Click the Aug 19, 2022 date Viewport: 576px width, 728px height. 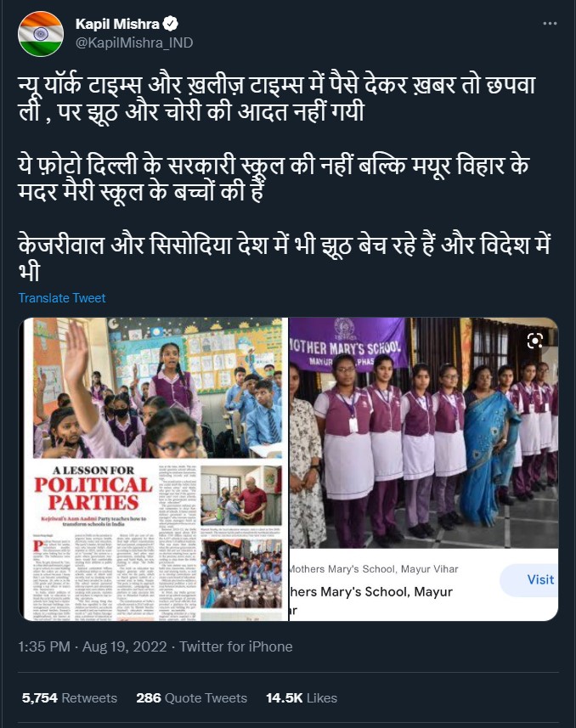(125, 646)
